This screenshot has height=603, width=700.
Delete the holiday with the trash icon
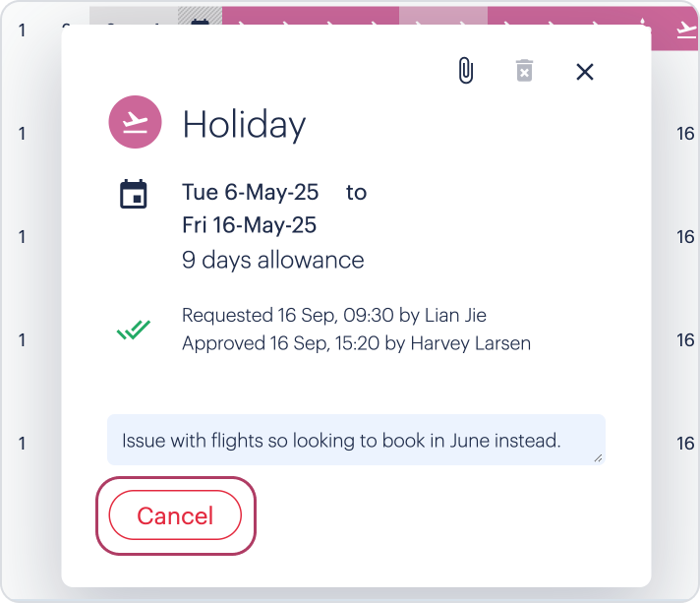point(524,71)
